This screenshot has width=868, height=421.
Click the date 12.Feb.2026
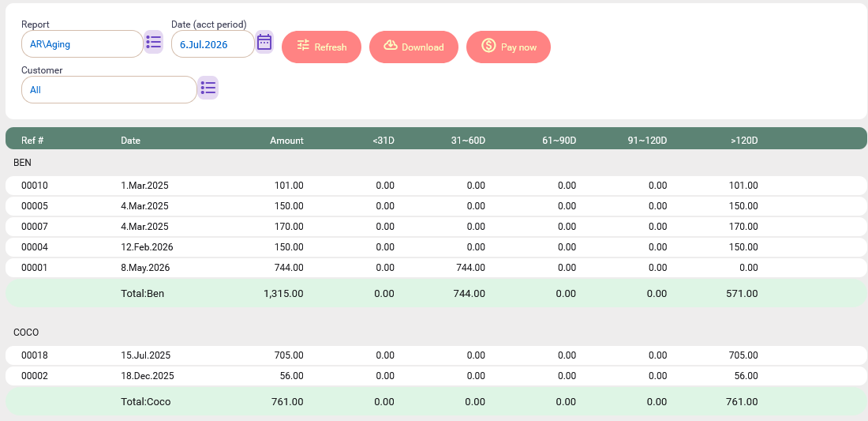[x=148, y=247]
